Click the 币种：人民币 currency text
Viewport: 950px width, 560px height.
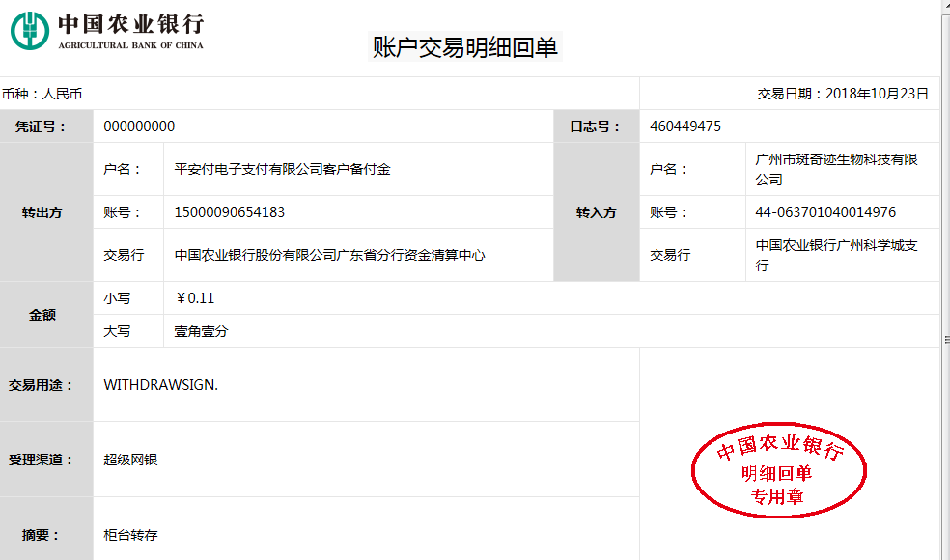tap(42, 94)
